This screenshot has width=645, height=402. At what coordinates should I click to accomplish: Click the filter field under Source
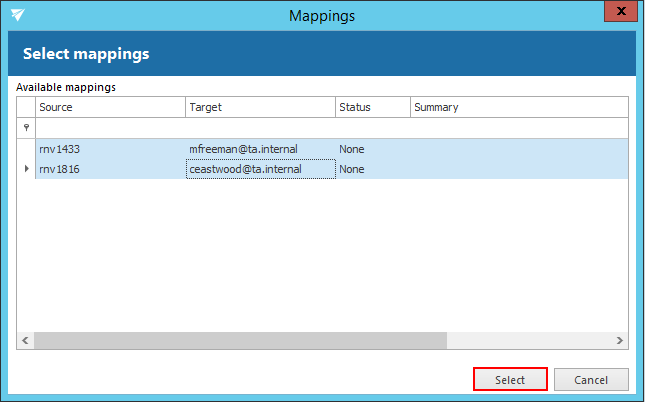(110, 128)
